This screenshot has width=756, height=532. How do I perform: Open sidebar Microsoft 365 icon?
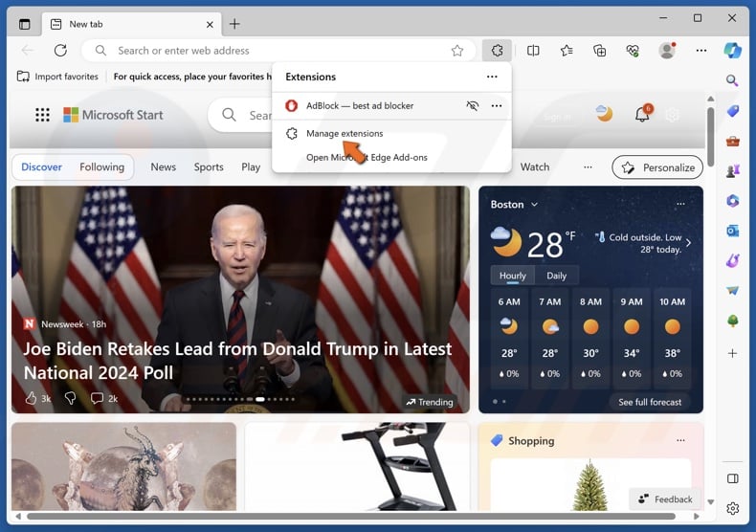tap(733, 201)
